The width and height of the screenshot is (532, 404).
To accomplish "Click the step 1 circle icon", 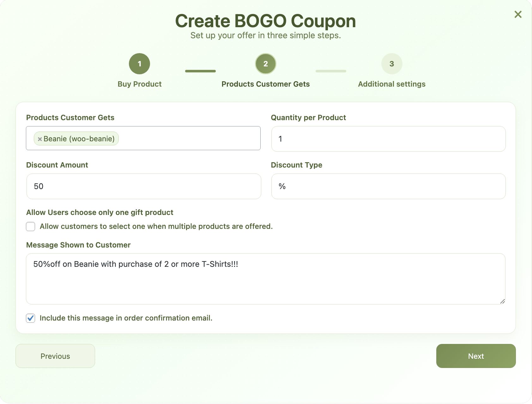I will 139,64.
